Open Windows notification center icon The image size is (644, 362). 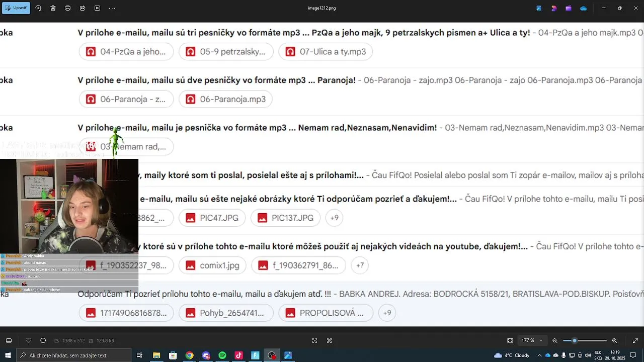tap(633, 355)
